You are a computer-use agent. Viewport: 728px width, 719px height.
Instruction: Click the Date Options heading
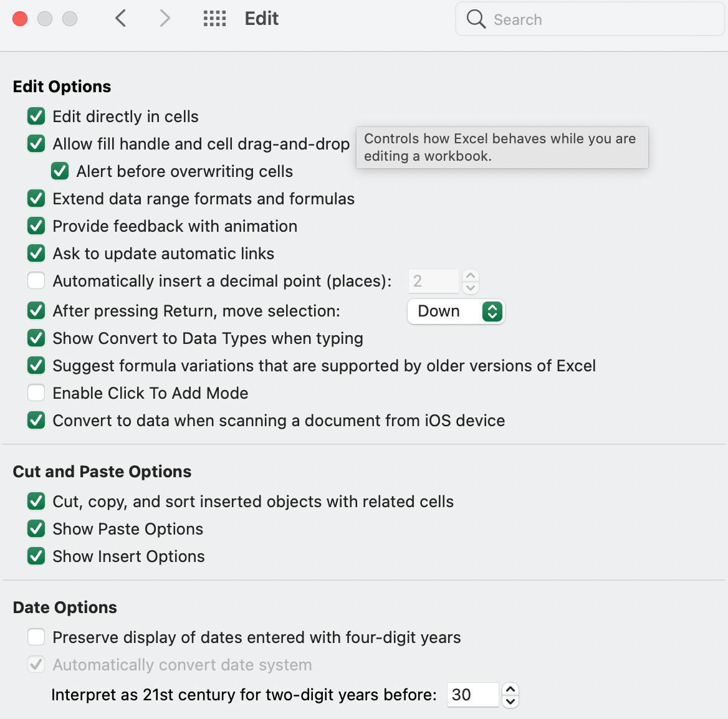coord(65,607)
